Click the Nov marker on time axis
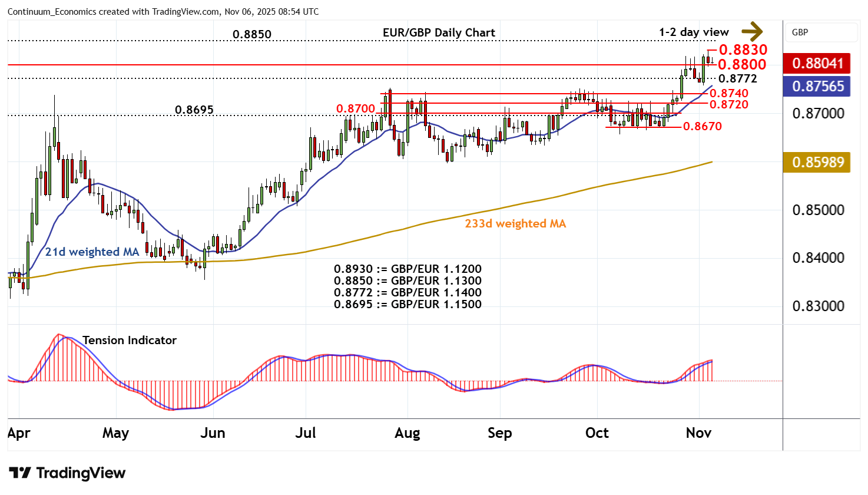The height and width of the screenshot is (495, 868). coord(698,433)
